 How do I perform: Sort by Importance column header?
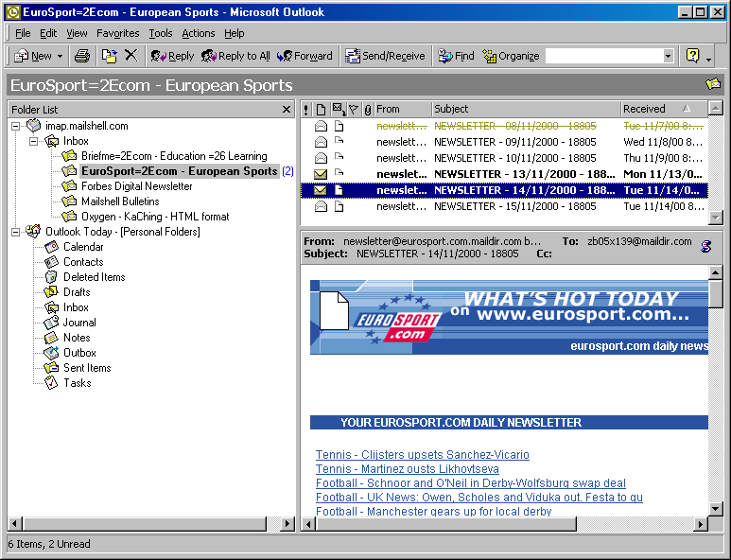coord(305,110)
